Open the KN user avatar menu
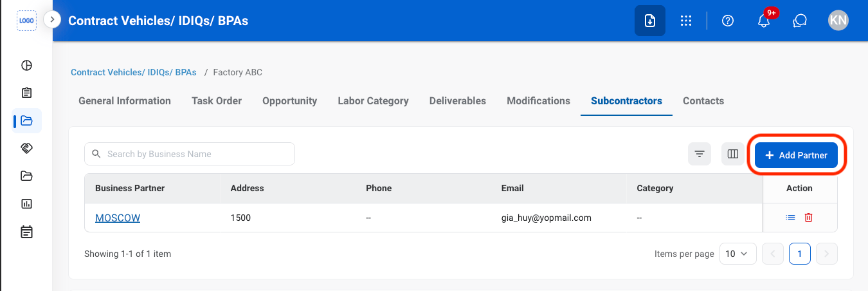The width and height of the screenshot is (868, 291). [x=838, y=21]
